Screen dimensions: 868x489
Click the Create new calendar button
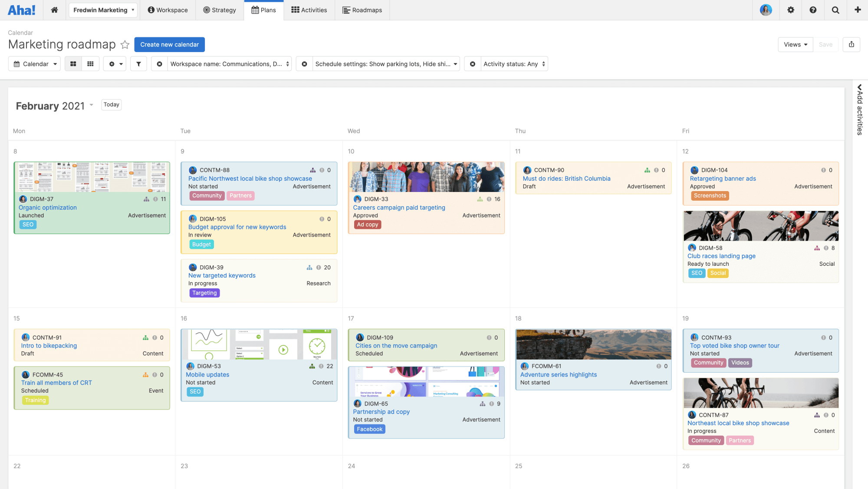169,44
